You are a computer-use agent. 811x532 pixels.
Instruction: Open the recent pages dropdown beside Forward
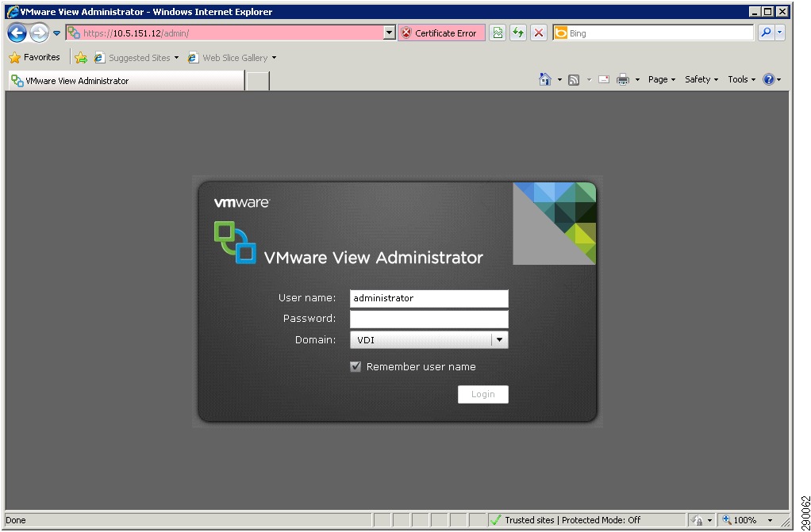[57, 33]
